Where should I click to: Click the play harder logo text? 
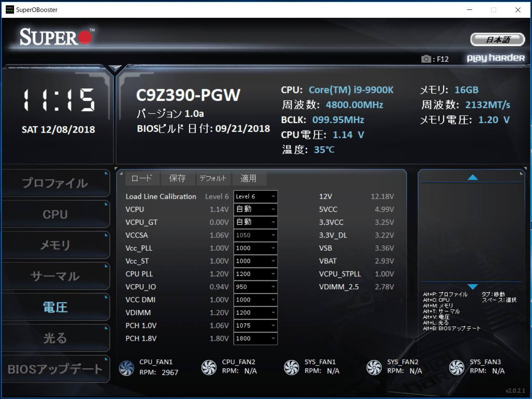pyautogui.click(x=496, y=58)
